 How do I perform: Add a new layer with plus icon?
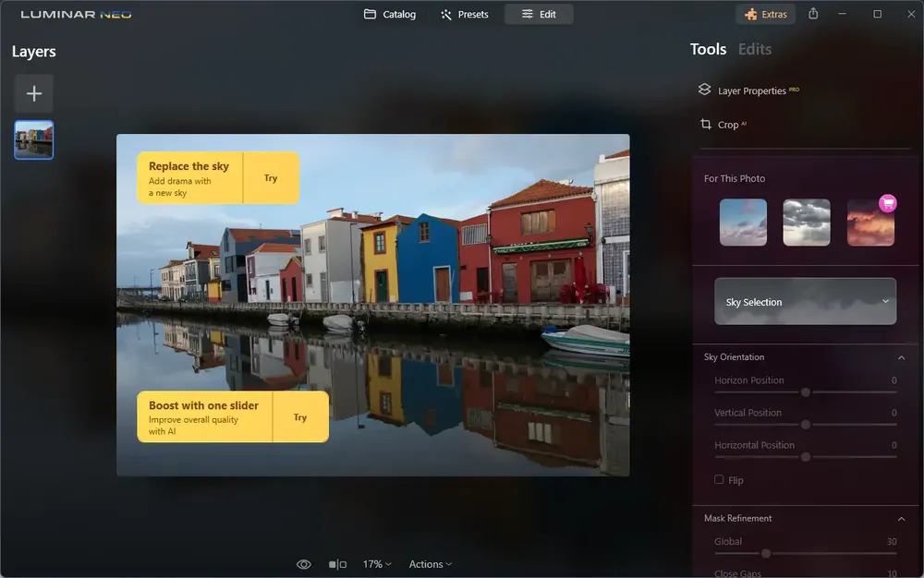pyautogui.click(x=34, y=93)
